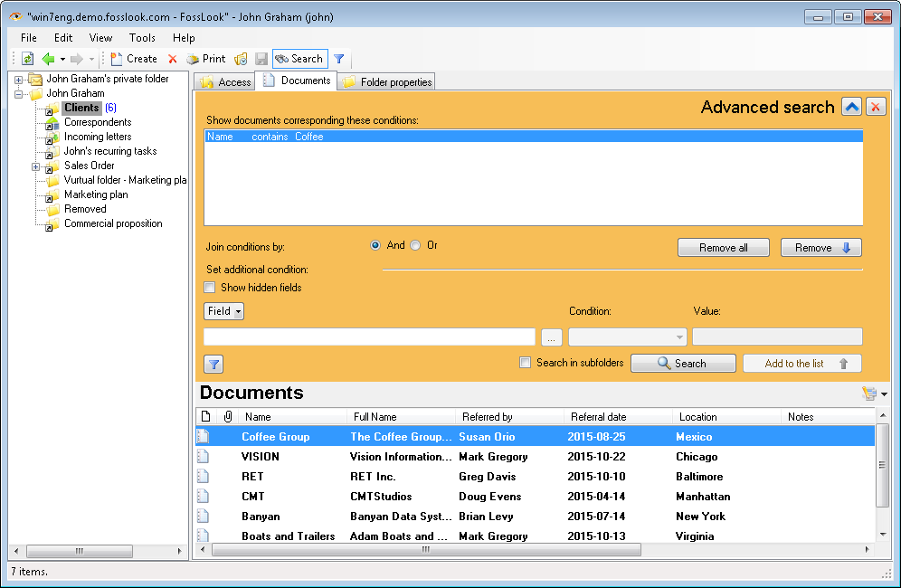This screenshot has height=588, width=901.
Task: Switch to the Folder properties tab
Action: tap(386, 82)
